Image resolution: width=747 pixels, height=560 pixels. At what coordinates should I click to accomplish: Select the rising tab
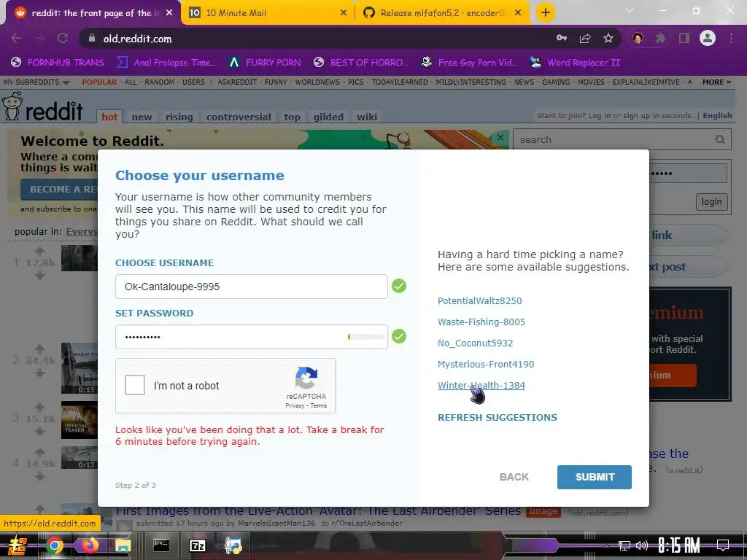(x=179, y=117)
